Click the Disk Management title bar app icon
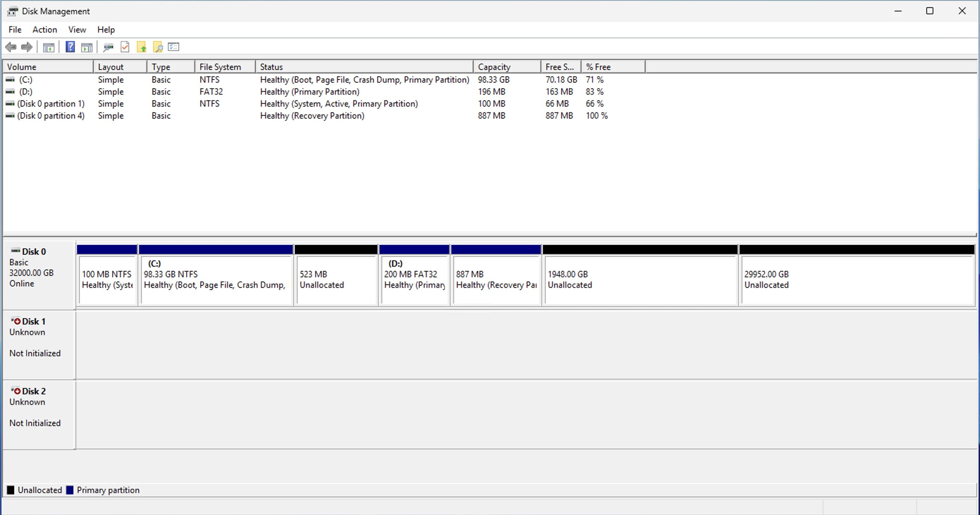The height and width of the screenshot is (515, 980). click(x=12, y=11)
